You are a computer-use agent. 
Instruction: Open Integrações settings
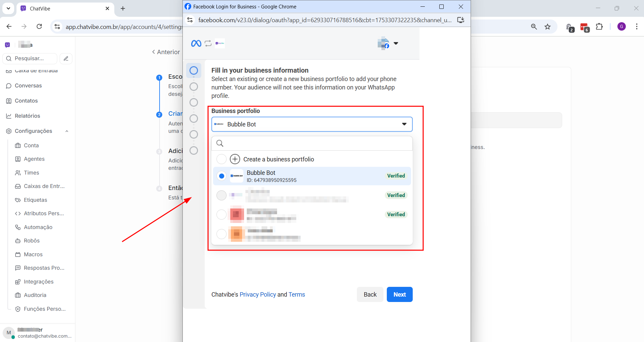click(38, 282)
